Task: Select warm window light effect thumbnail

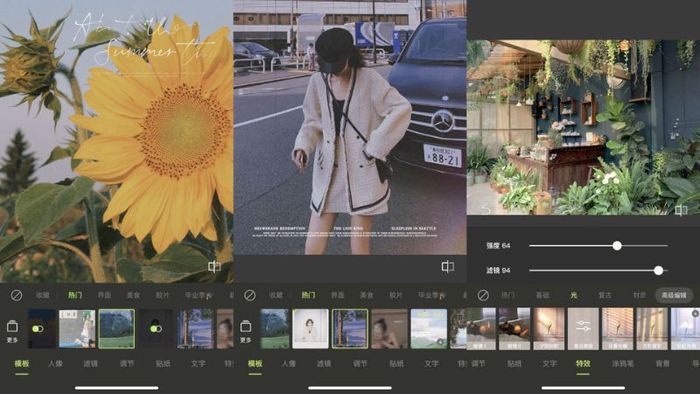Action: tap(549, 328)
